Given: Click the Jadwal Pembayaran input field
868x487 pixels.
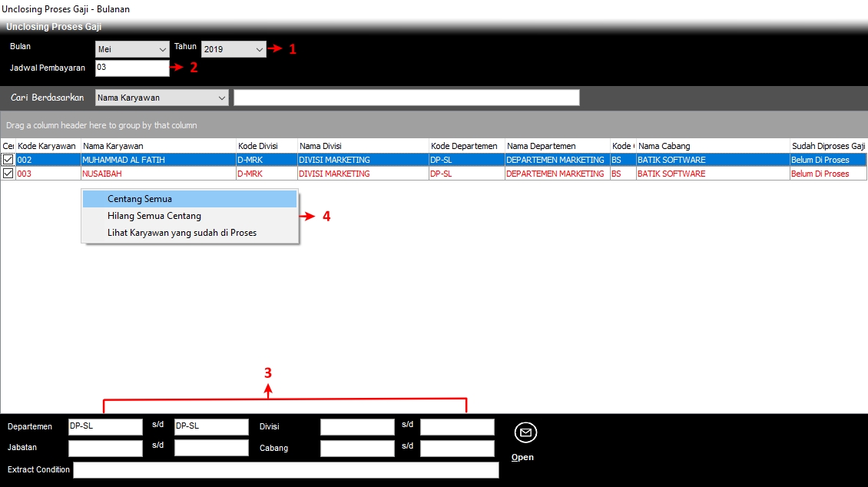Looking at the screenshot, I should (132, 68).
